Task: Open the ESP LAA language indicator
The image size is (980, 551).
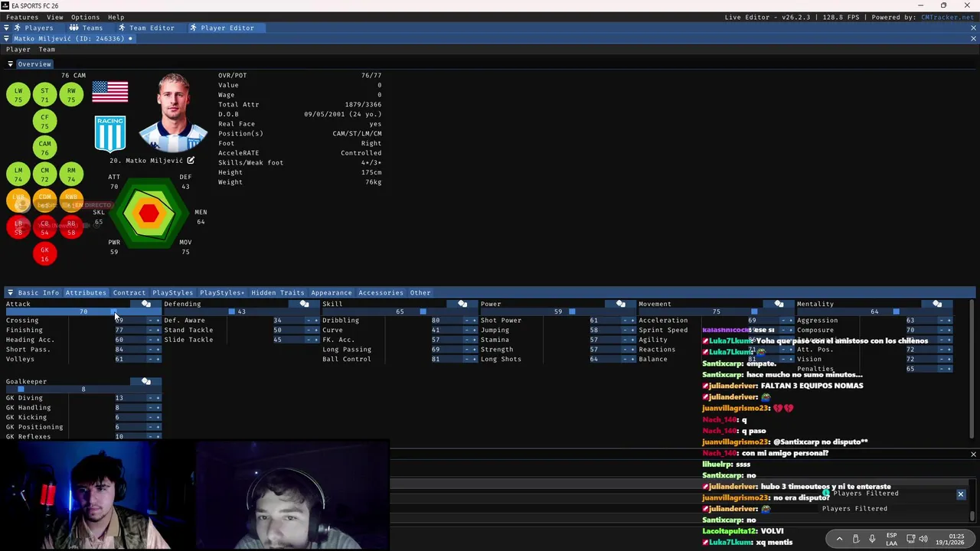Action: (x=892, y=539)
